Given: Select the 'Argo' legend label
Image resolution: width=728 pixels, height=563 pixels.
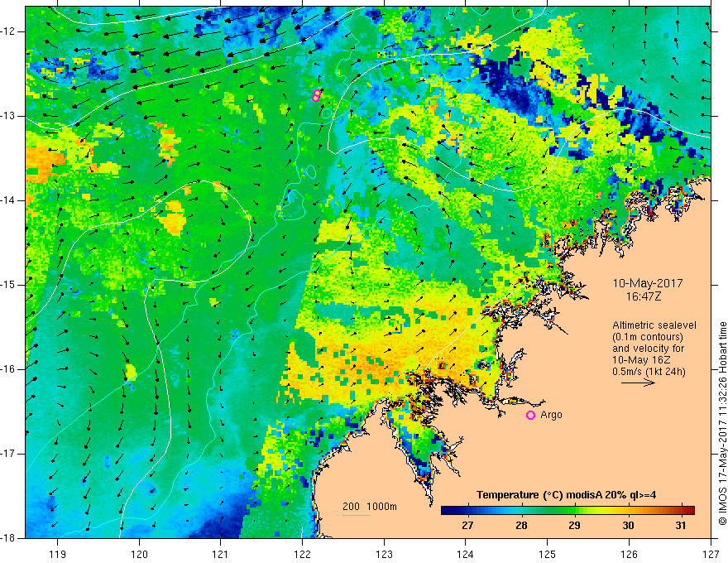Looking at the screenshot, I should [551, 415].
